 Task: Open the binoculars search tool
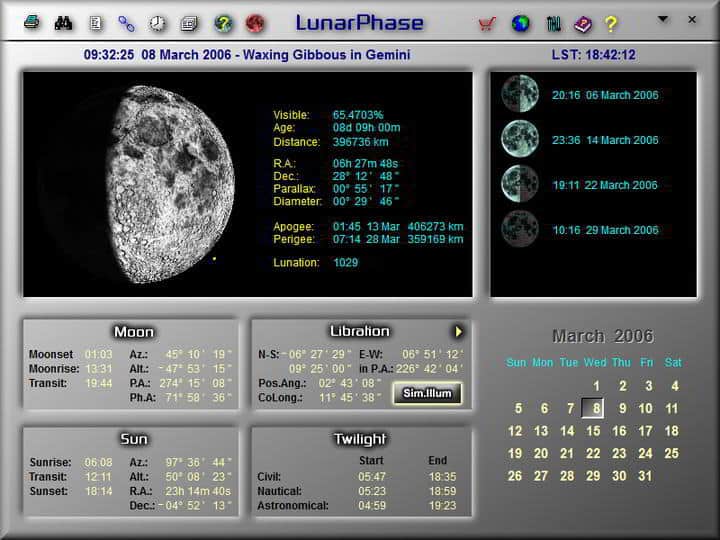(x=63, y=23)
